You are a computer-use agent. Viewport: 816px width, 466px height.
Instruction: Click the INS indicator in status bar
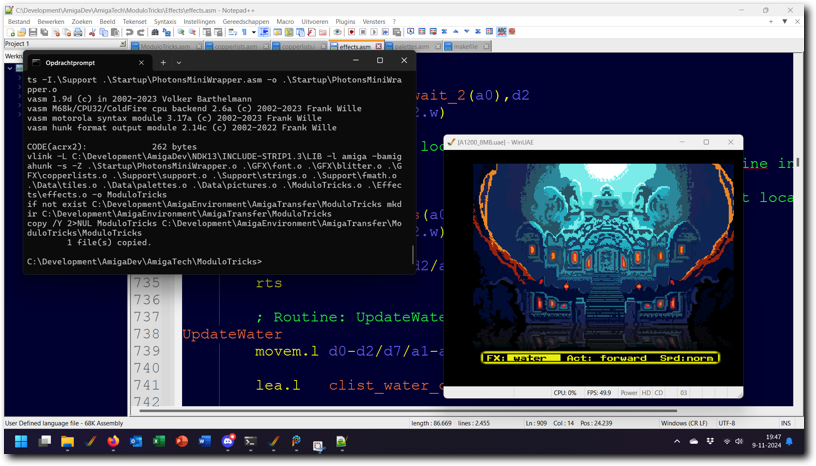[x=785, y=423]
